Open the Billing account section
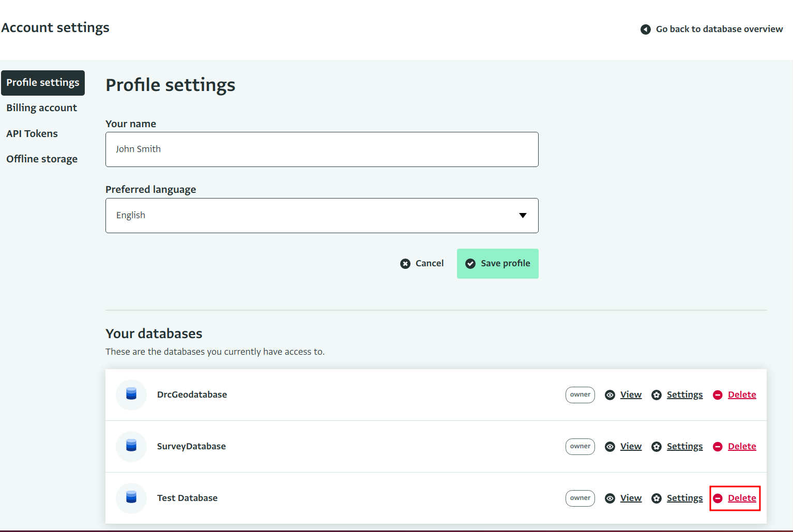 click(42, 108)
